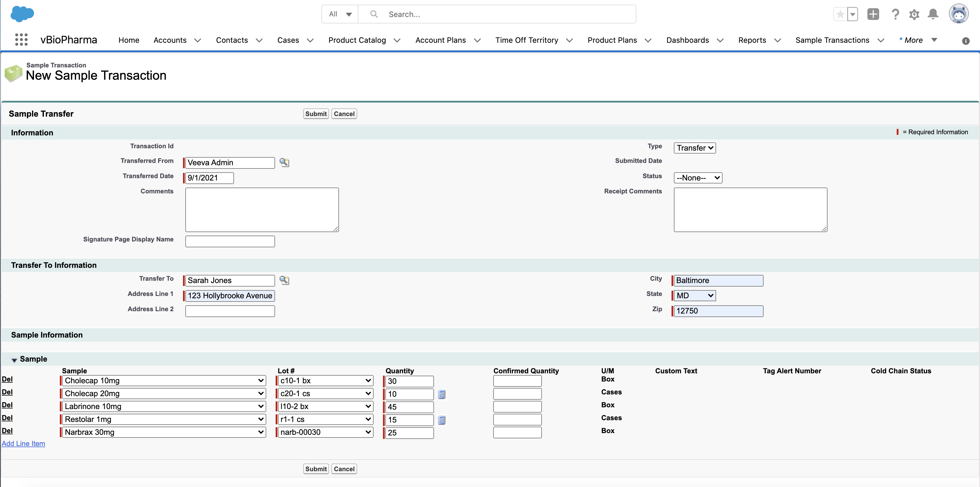Click the favorites star icon
This screenshot has height=487, width=980.
(840, 14)
